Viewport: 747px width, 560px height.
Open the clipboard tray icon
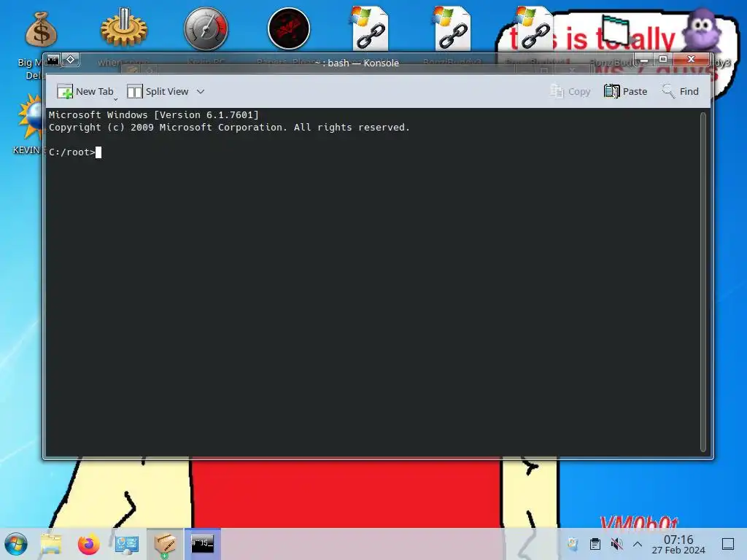(595, 544)
